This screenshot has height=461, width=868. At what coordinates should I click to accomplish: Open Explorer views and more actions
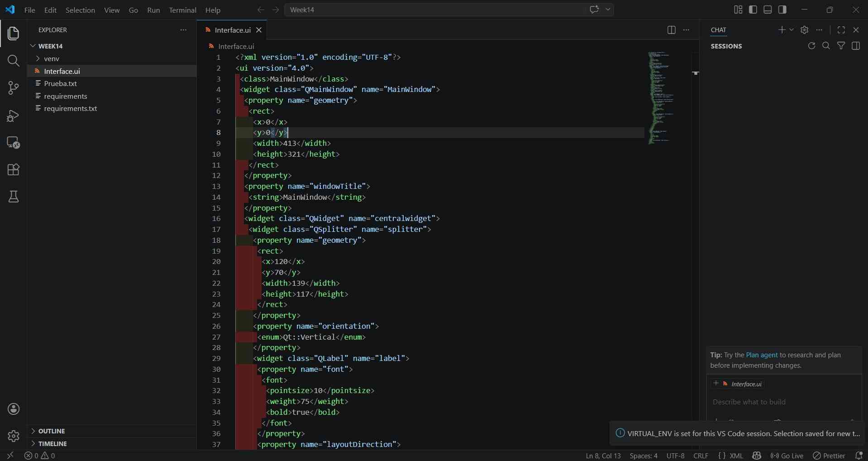pos(183,30)
